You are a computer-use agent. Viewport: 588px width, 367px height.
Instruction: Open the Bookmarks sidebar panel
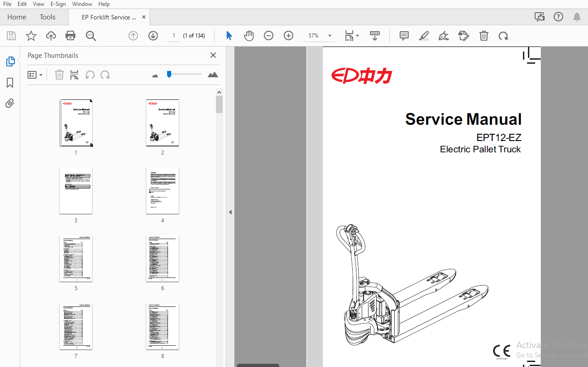(x=10, y=83)
